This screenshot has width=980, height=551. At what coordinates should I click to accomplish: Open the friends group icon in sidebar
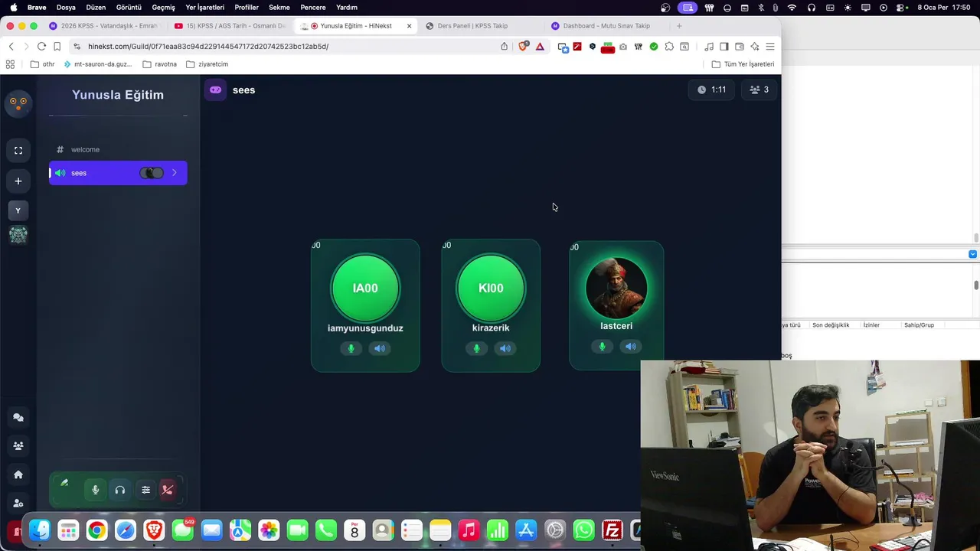(18, 445)
